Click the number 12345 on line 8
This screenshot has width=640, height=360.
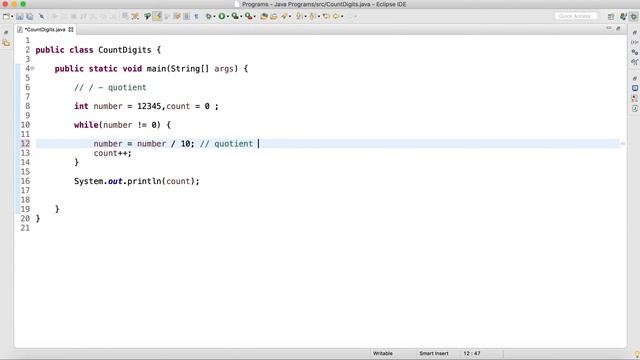pos(149,106)
